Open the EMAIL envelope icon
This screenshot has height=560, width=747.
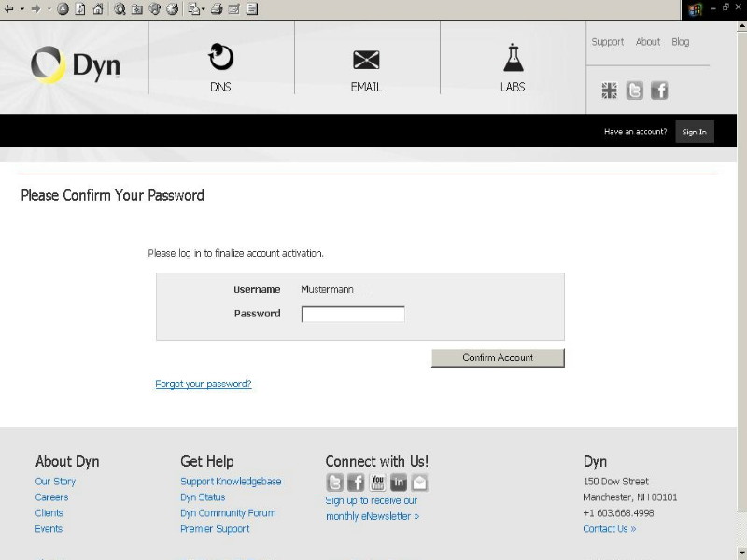tap(366, 60)
